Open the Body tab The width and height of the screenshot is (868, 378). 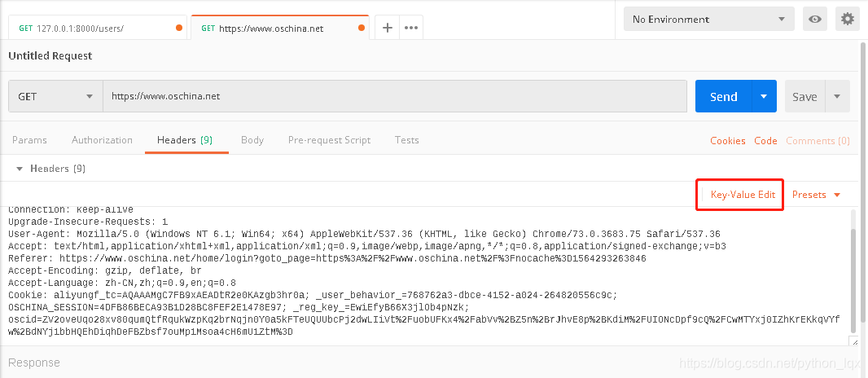(252, 140)
